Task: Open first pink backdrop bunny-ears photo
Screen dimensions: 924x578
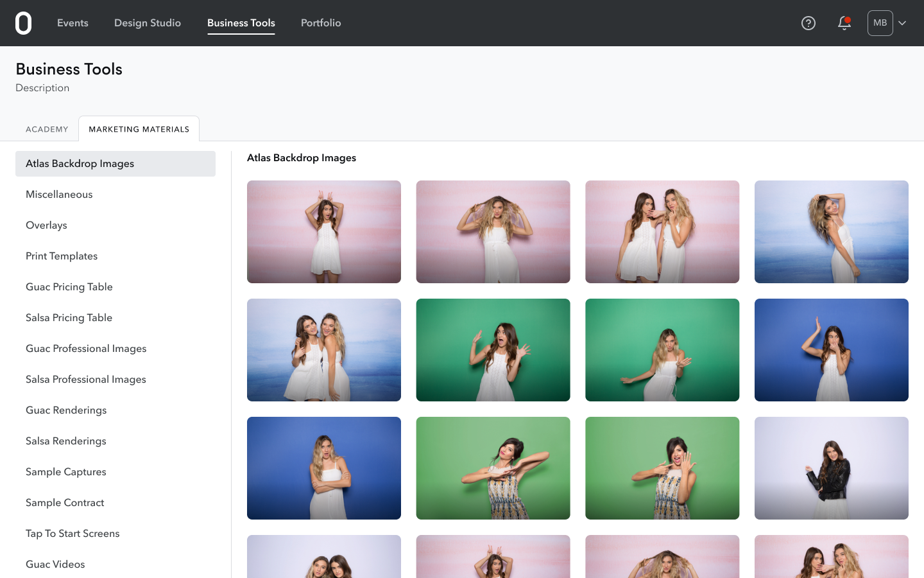Action: pos(324,232)
